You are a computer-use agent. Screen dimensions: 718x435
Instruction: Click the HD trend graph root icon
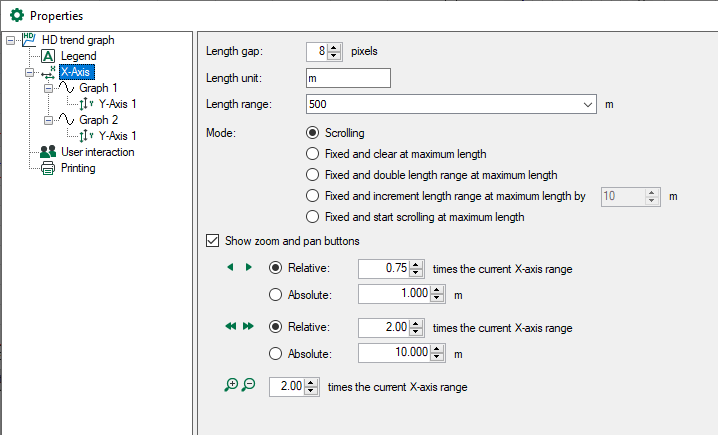click(29, 40)
